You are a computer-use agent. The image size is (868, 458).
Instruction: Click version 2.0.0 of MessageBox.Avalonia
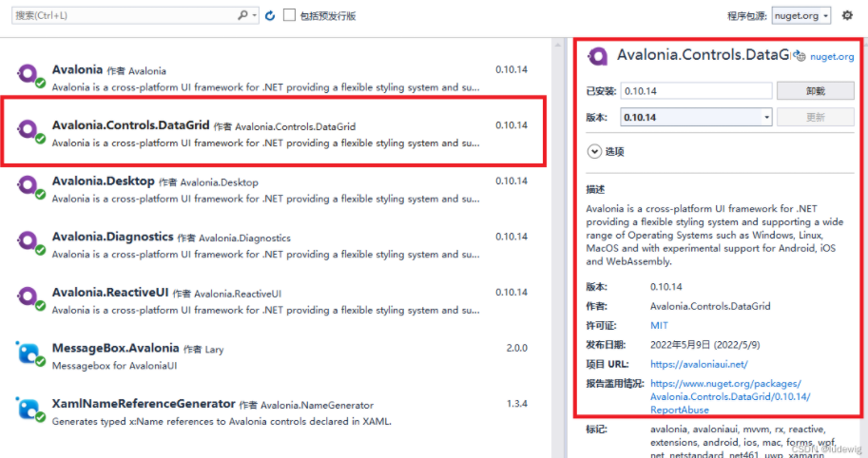click(516, 348)
